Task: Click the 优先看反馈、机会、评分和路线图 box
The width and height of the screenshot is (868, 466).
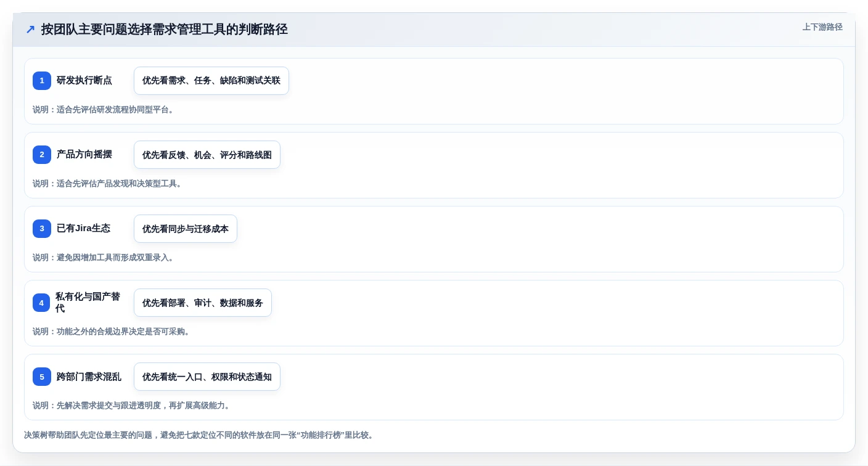Action: [x=207, y=155]
